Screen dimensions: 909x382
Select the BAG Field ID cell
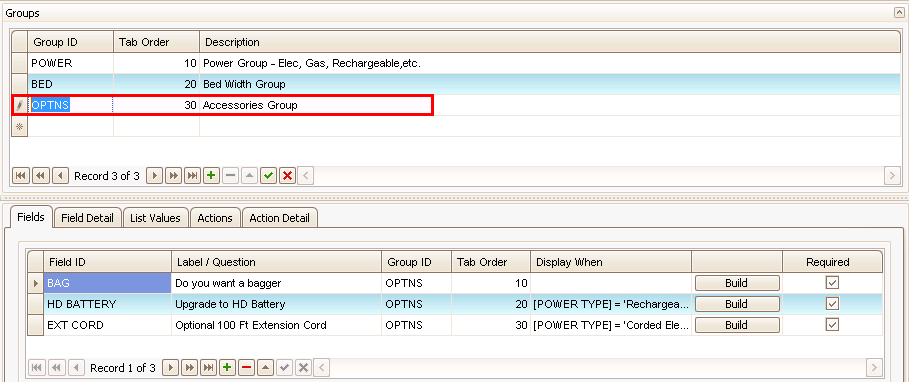107,283
